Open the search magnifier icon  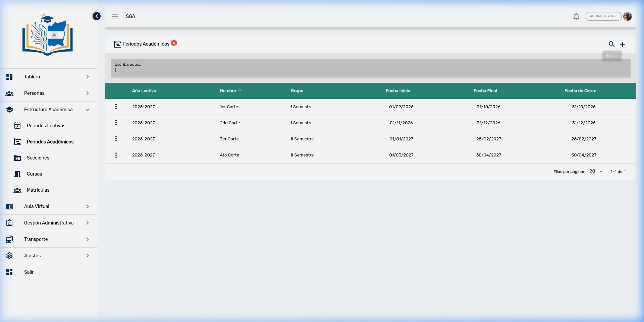[x=611, y=44]
